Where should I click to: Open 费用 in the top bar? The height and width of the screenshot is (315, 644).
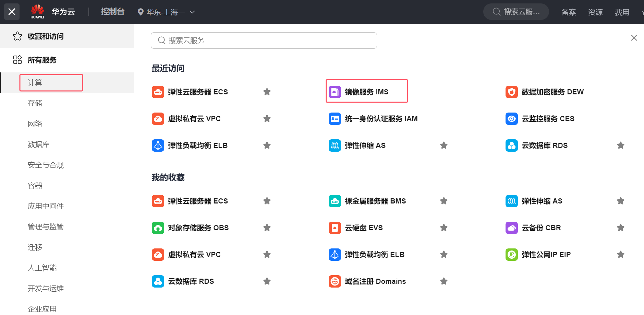pos(622,12)
